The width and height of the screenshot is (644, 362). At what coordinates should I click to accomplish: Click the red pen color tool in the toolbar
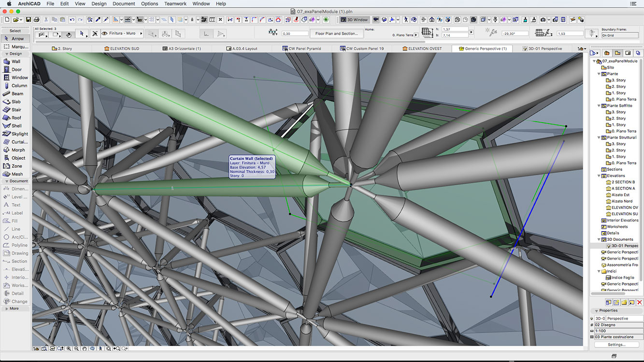[296, 20]
